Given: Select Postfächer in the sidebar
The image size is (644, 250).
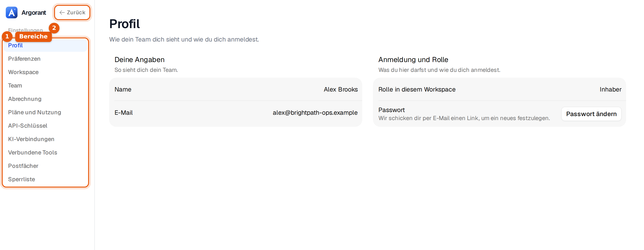Looking at the screenshot, I should pyautogui.click(x=45, y=166).
